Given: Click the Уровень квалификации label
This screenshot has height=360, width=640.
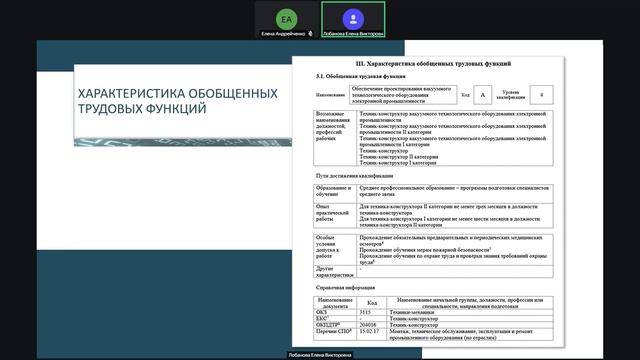Looking at the screenshot, I should (x=510, y=95).
